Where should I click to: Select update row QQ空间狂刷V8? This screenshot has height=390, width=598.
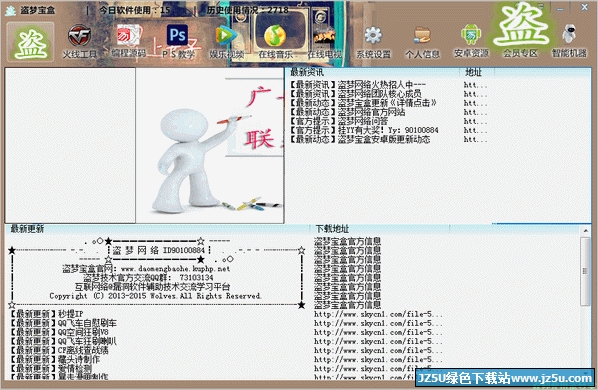59,332
